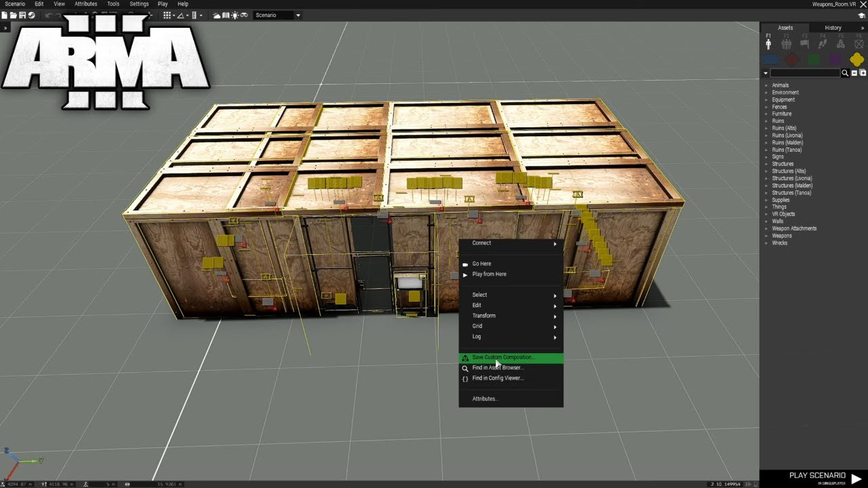Expand the VR Objects category
Viewport: 868px width, 488px height.
766,214
